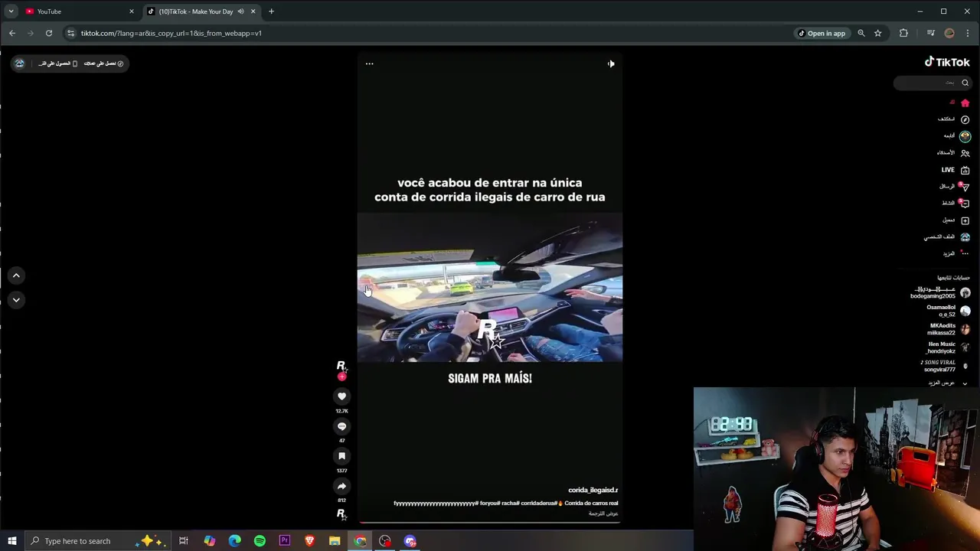Click the Open in app button

pos(822,33)
